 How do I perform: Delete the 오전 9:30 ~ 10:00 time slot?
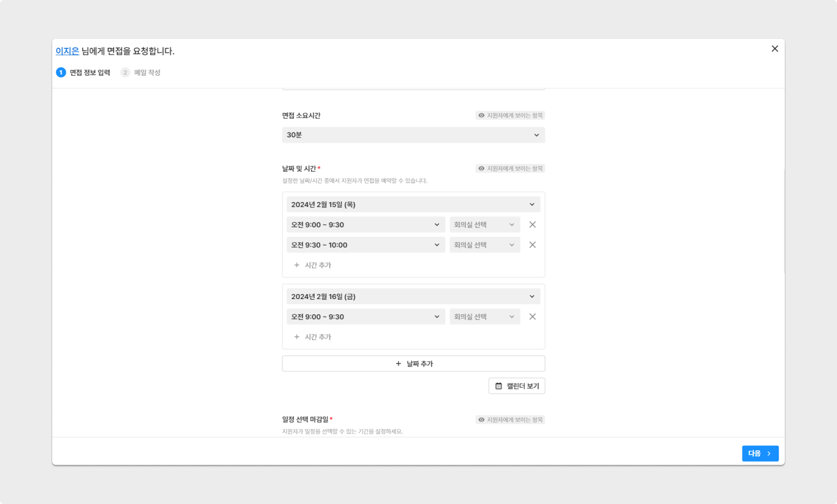click(532, 245)
